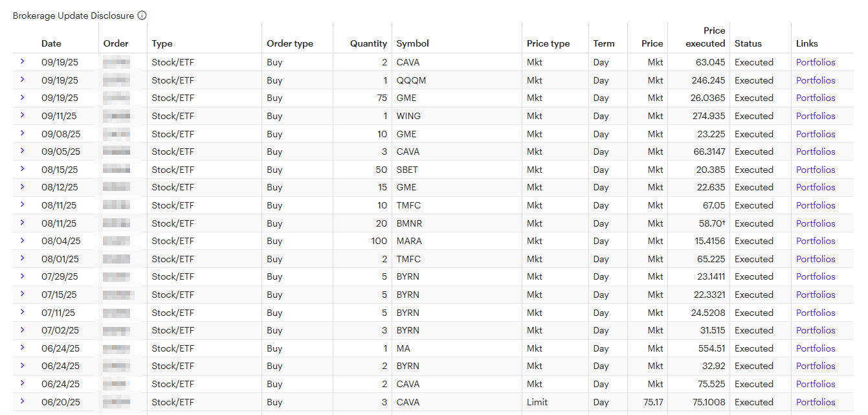Screen dimensions: 868x415
Task: Click the Order type column header
Action: point(290,43)
